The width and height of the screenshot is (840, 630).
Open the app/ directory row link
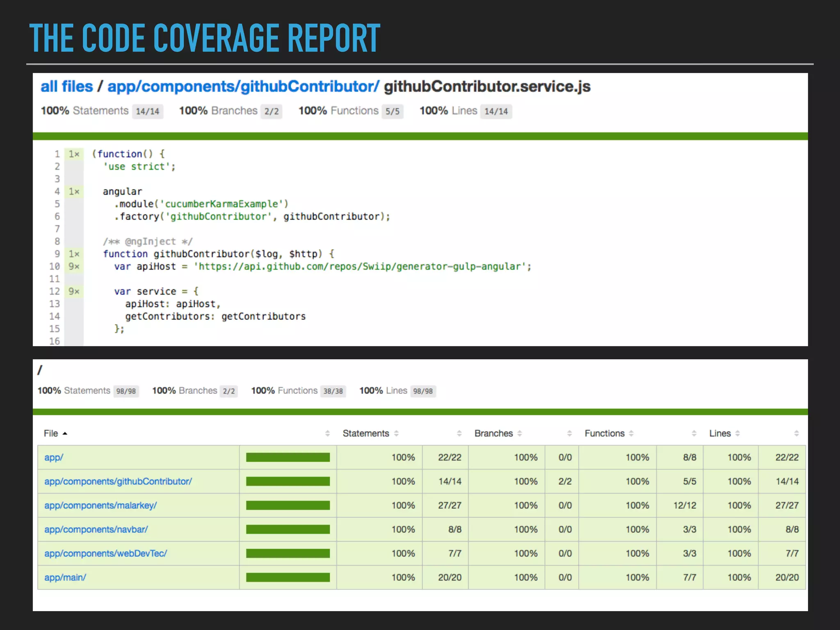pyautogui.click(x=54, y=457)
